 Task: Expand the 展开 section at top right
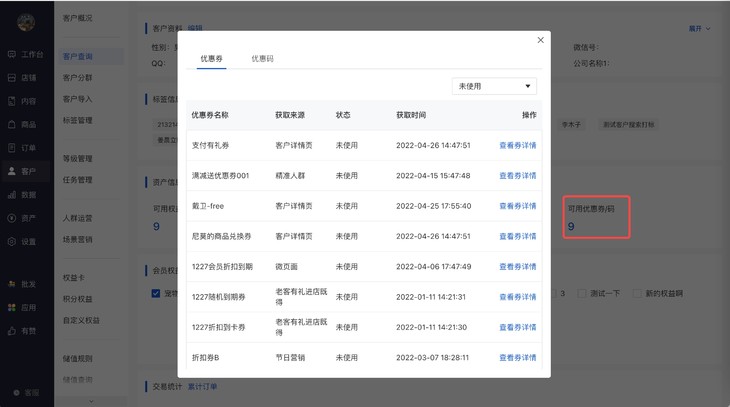point(699,29)
